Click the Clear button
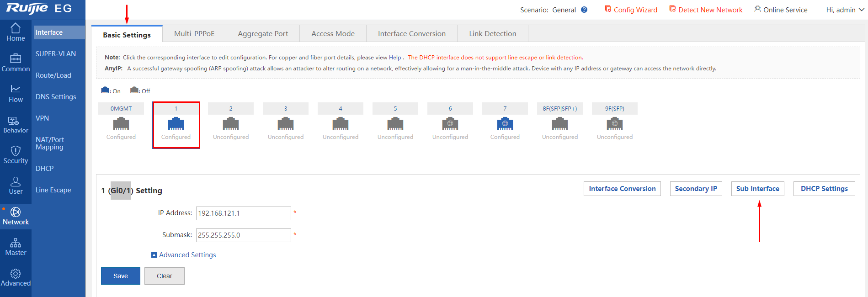 point(165,276)
